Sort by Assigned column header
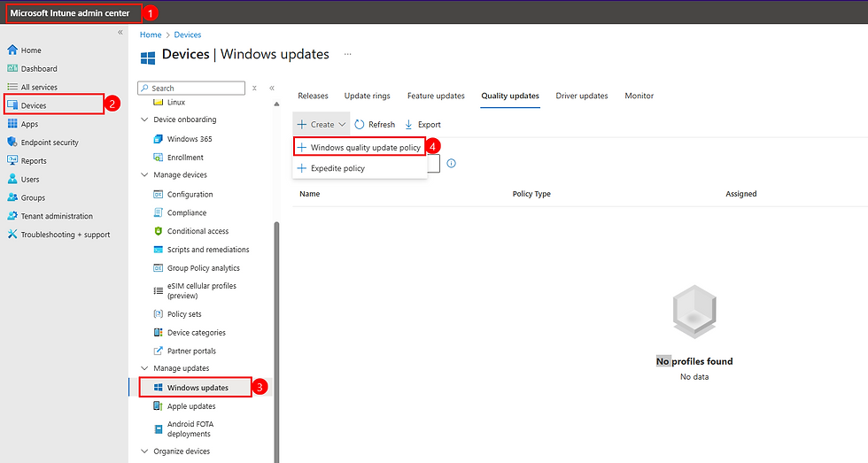 pyautogui.click(x=740, y=194)
